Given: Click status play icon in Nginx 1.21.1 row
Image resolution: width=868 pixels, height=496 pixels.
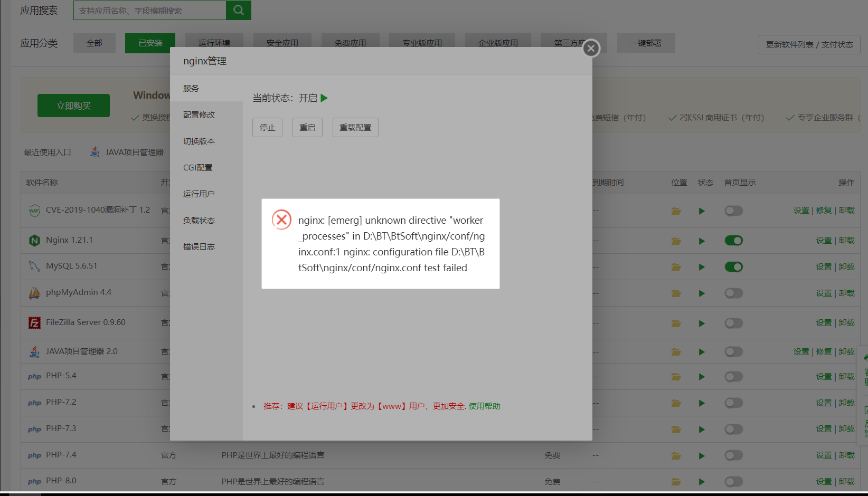Looking at the screenshot, I should coord(702,241).
